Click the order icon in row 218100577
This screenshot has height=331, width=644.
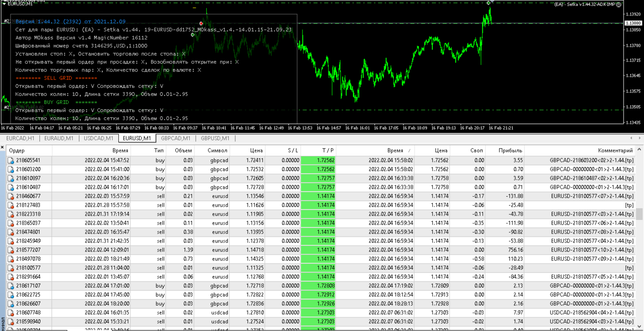pos(10,269)
